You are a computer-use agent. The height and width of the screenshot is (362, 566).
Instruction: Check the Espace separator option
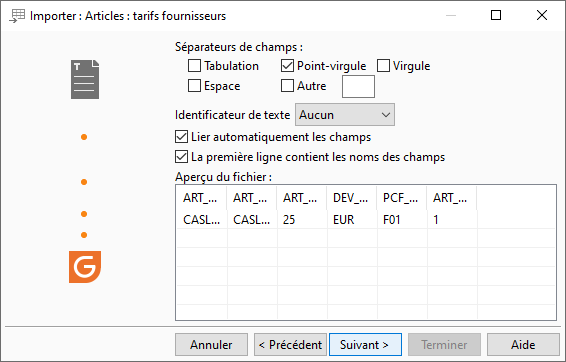pyautogui.click(x=194, y=86)
